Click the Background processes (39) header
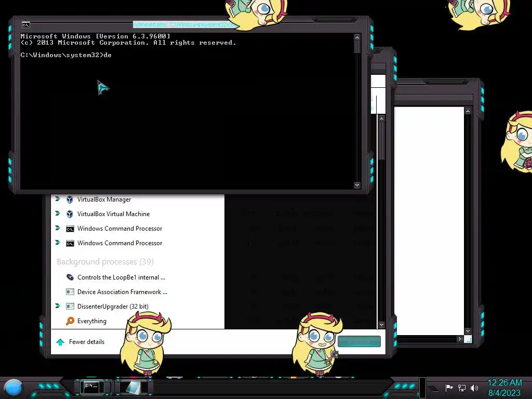 pos(105,262)
